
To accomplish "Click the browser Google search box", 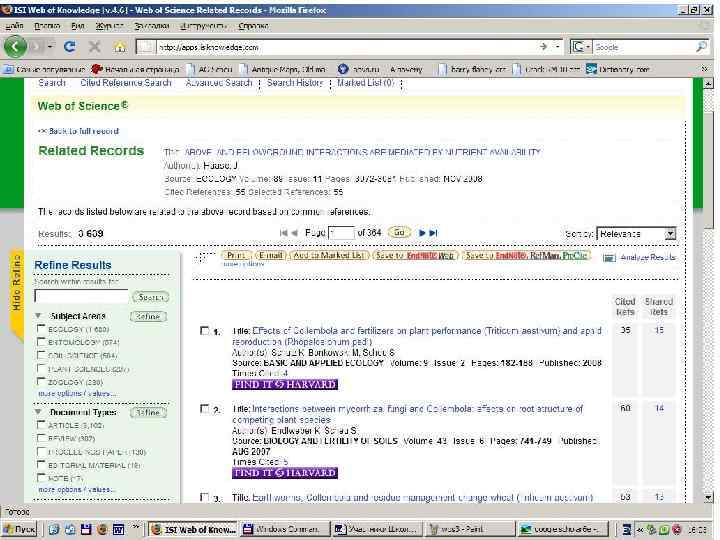I will (x=644, y=47).
